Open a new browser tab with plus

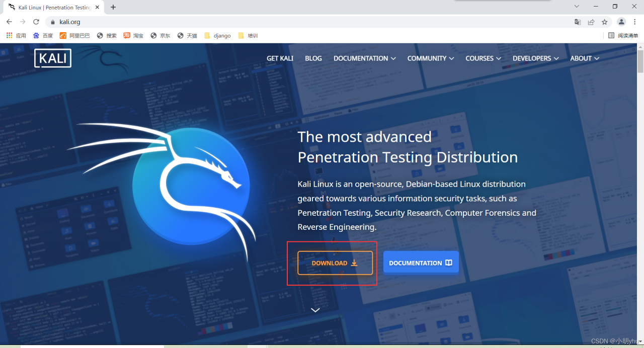coord(113,7)
